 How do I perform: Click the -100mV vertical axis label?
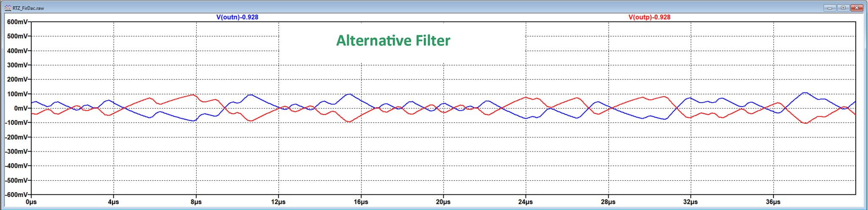pos(17,123)
